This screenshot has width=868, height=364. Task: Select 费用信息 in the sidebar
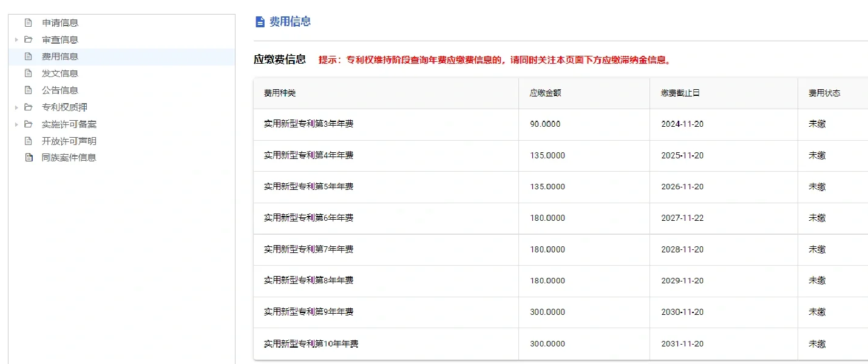(59, 56)
